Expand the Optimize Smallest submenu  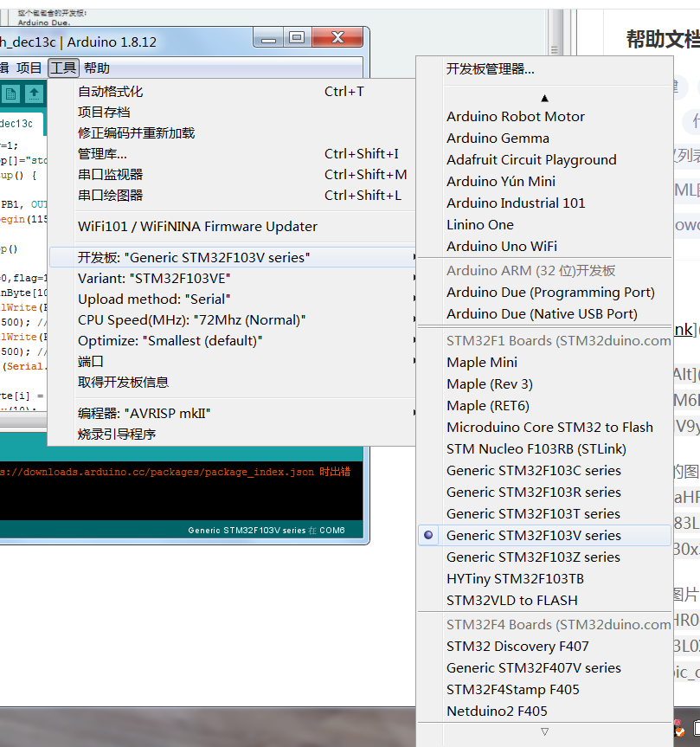[x=232, y=341]
